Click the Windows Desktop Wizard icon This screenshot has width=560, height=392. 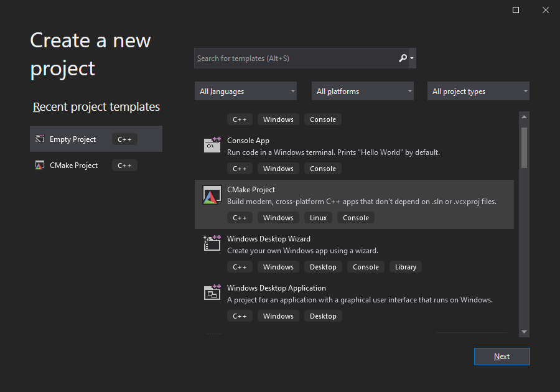(x=212, y=243)
